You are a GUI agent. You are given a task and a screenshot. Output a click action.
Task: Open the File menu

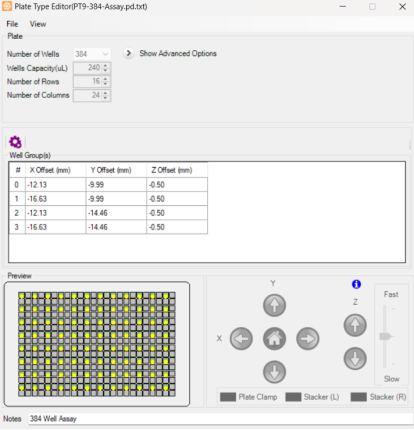(12, 24)
